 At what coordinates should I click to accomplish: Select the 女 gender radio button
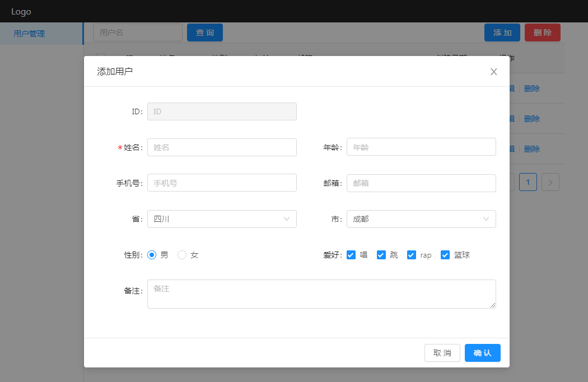[x=181, y=254]
